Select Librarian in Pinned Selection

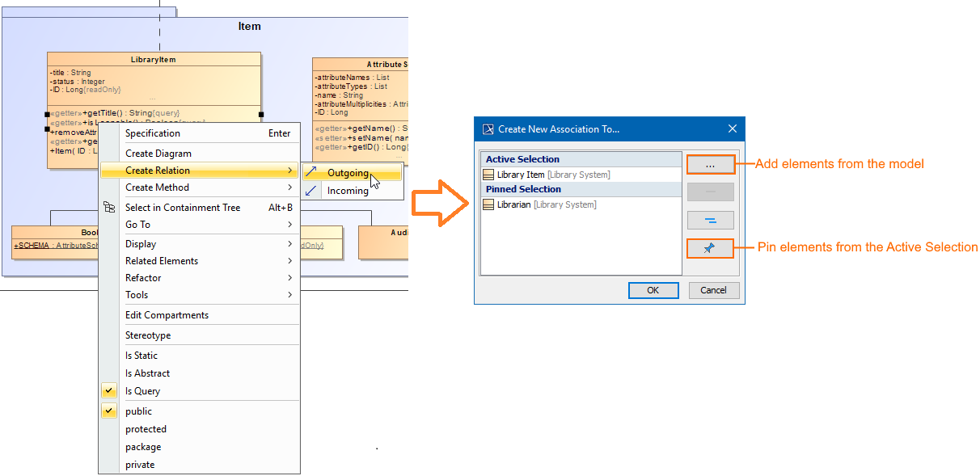(582, 204)
